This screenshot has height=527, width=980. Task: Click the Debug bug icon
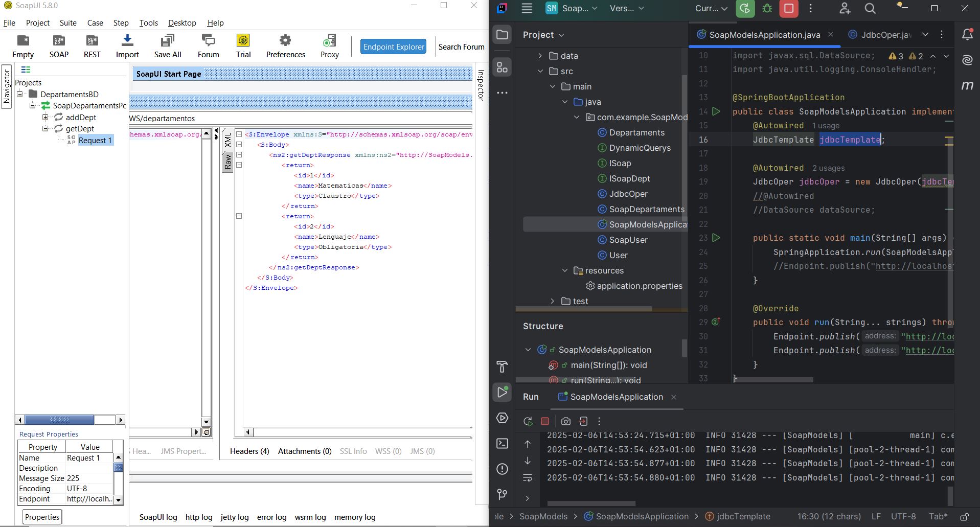click(767, 8)
